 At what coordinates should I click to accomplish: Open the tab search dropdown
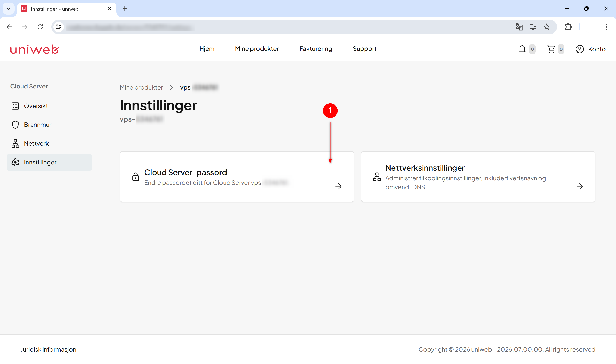point(9,9)
